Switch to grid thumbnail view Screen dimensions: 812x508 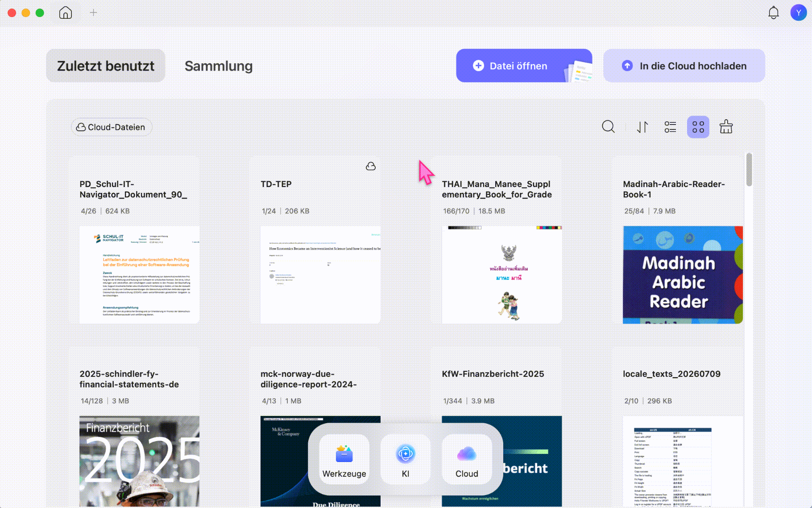click(x=698, y=127)
